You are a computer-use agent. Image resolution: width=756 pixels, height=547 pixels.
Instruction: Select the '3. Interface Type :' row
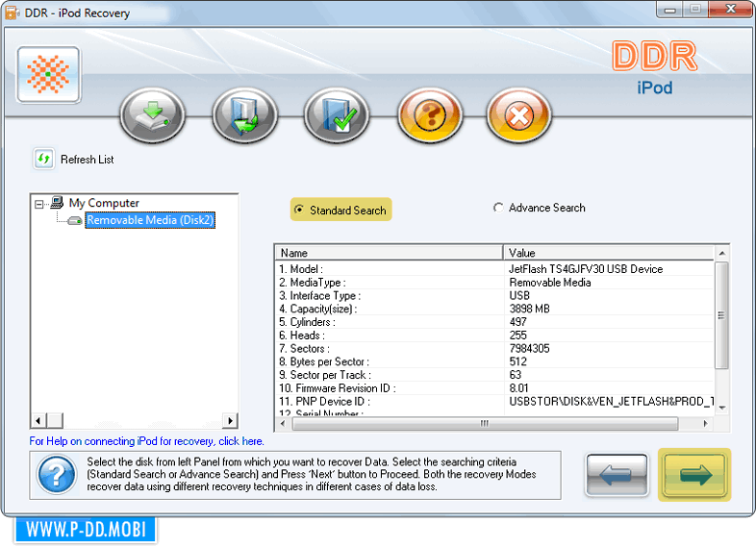click(x=494, y=295)
